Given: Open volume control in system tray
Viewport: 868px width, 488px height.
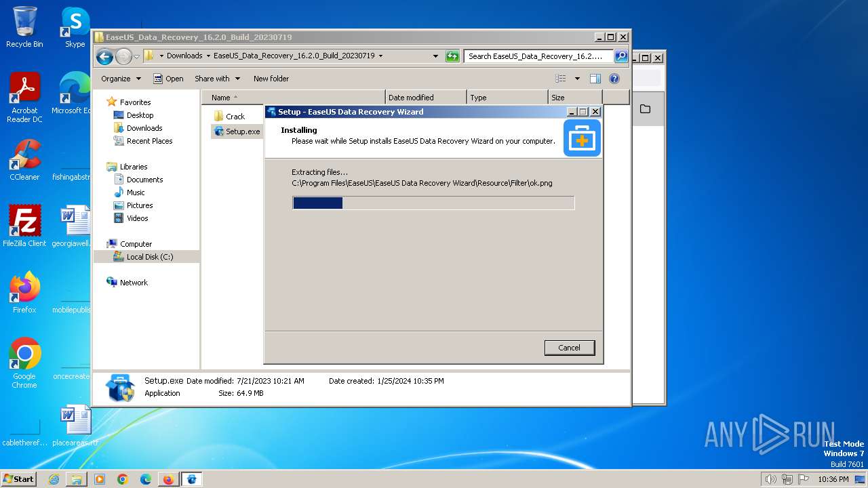Looking at the screenshot, I should [771, 479].
